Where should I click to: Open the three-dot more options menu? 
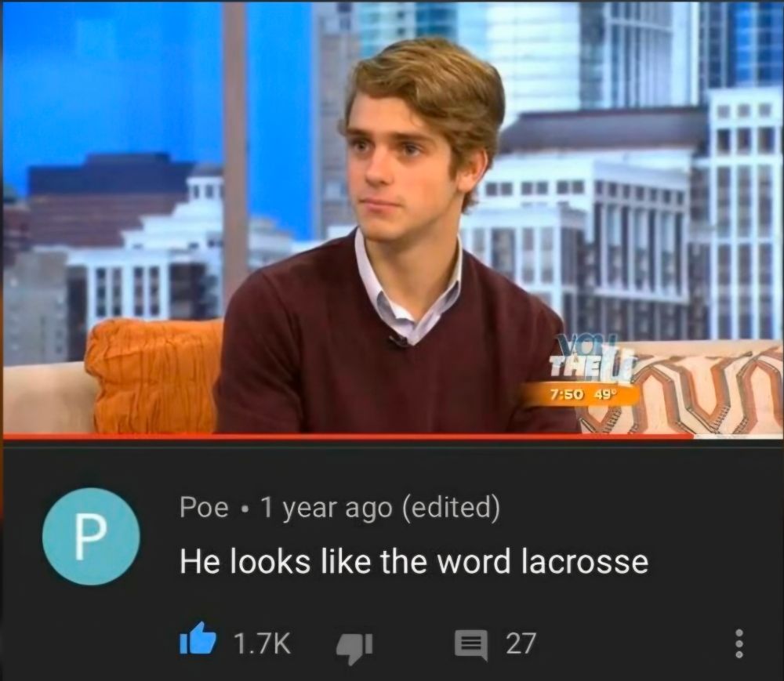pos(741,644)
